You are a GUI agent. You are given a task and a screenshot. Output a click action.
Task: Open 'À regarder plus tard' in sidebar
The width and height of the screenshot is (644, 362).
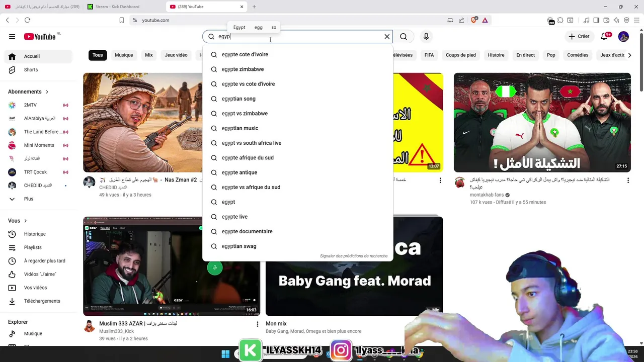39,261
